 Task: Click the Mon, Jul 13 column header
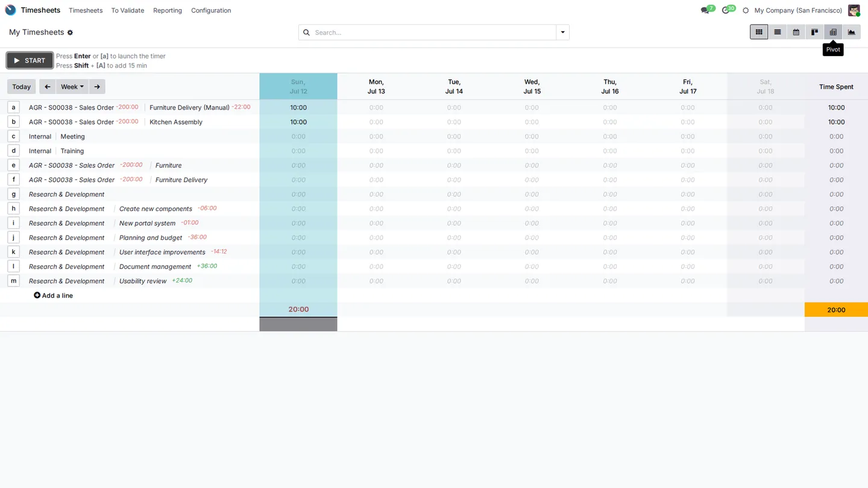(376, 87)
